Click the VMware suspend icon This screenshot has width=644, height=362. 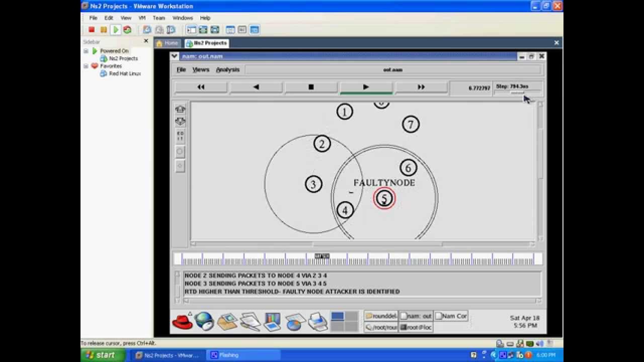(104, 30)
